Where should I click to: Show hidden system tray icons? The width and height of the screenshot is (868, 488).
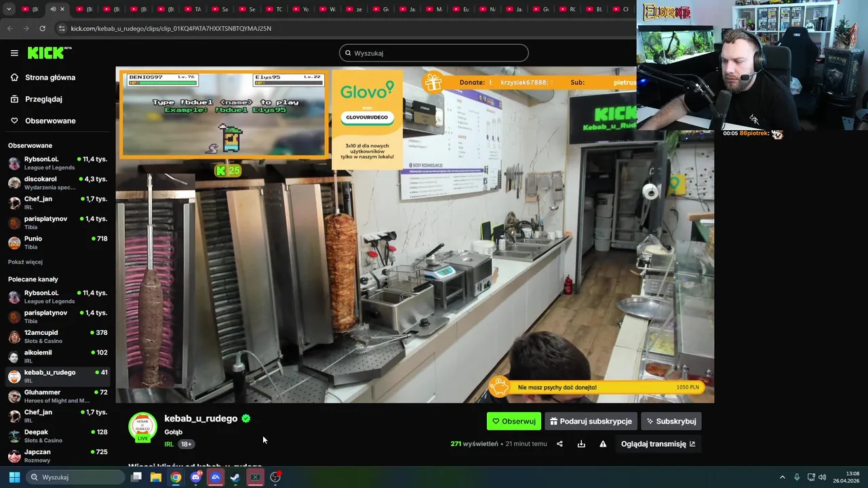click(782, 477)
